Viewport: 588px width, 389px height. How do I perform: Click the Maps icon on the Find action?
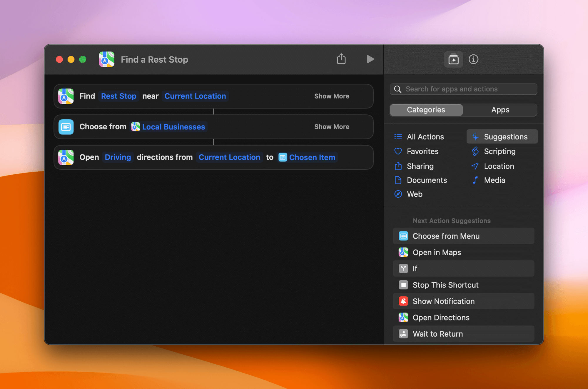[66, 96]
